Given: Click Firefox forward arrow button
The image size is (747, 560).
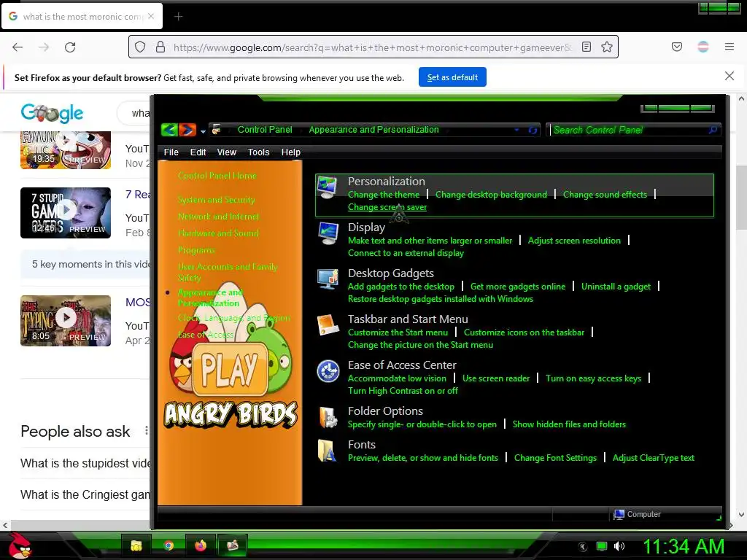Looking at the screenshot, I should [x=44, y=47].
